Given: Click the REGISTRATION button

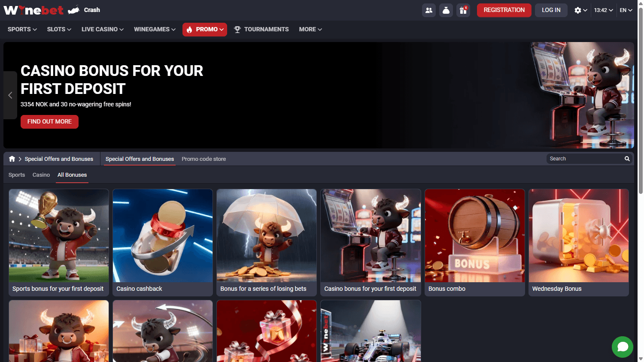Looking at the screenshot, I should [504, 10].
